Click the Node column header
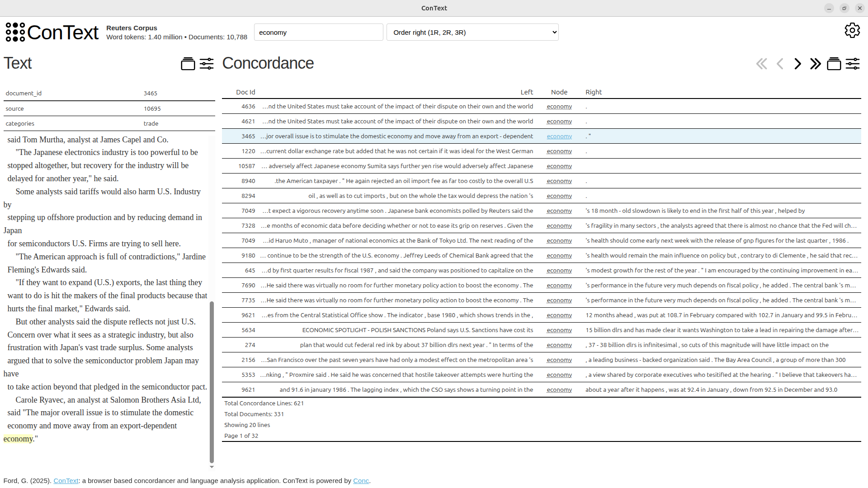The image size is (868, 488). point(559,92)
